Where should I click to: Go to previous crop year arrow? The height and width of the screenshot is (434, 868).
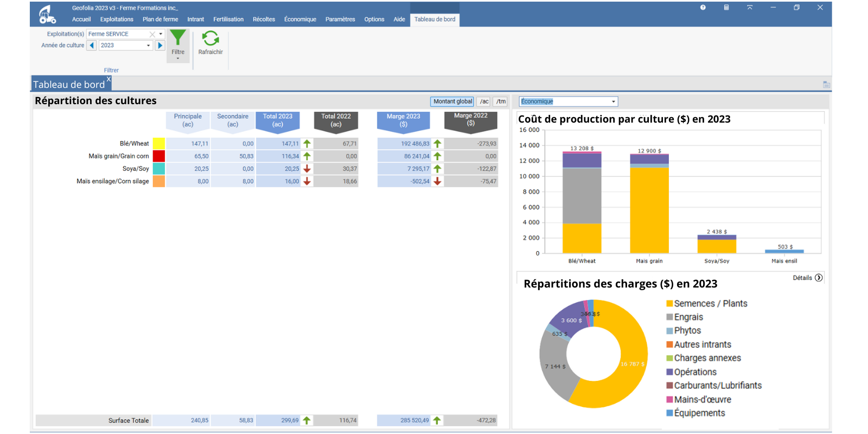point(92,46)
